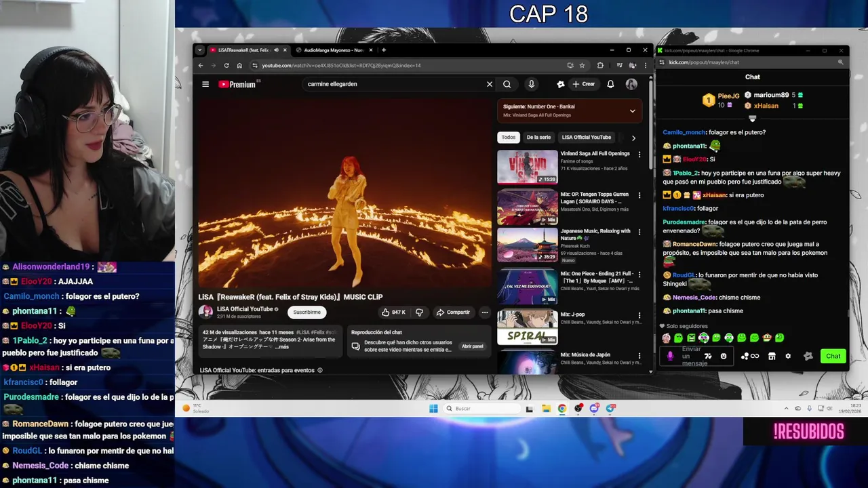868x488 pixels.
Task: Show more filter chips with right arrow
Action: pos(633,138)
